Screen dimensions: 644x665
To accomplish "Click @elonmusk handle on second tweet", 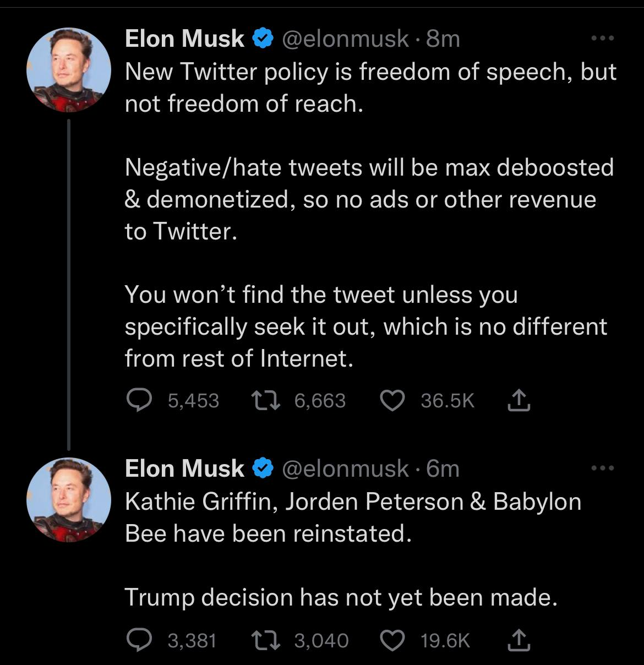I will point(346,468).
